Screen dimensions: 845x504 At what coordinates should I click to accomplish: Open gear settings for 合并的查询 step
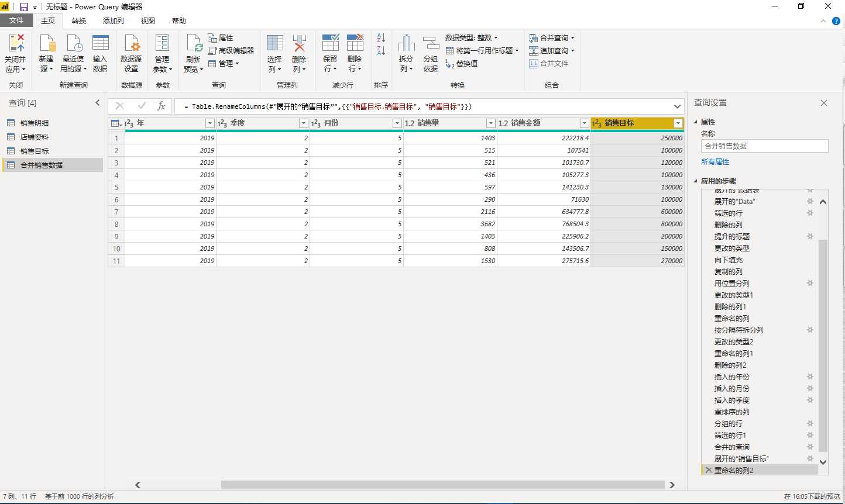pyautogui.click(x=810, y=447)
